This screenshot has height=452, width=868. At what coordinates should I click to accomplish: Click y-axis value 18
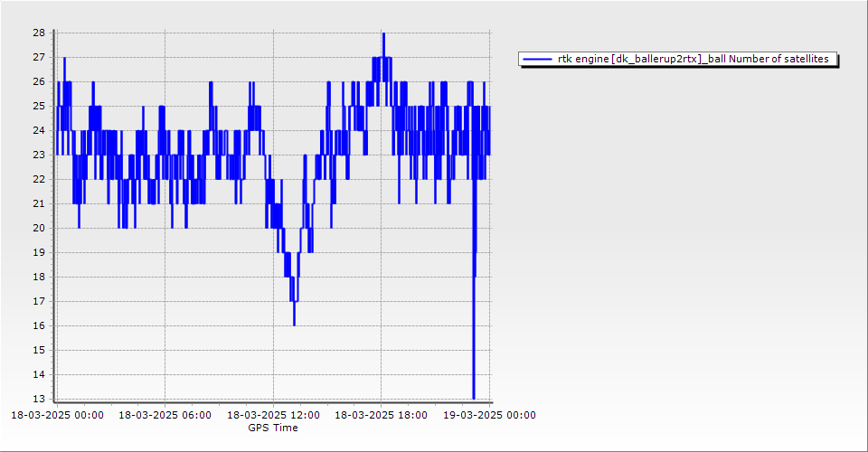tap(39, 277)
